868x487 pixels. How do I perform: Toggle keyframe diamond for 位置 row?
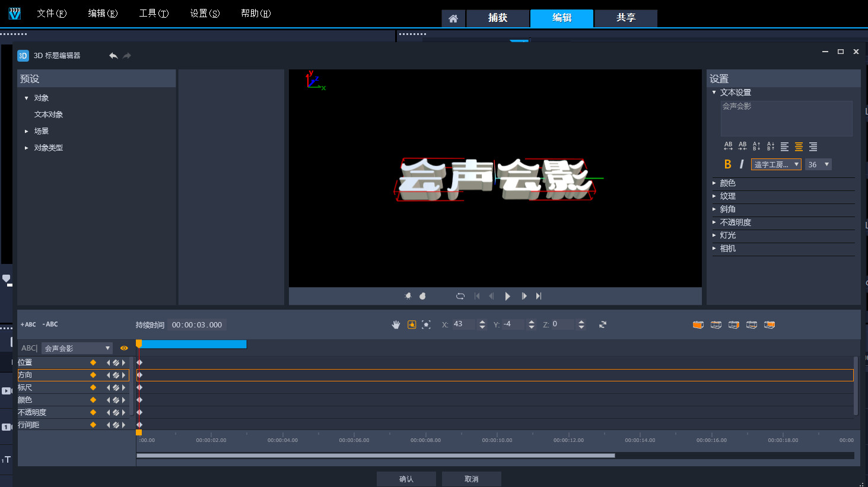coord(93,362)
